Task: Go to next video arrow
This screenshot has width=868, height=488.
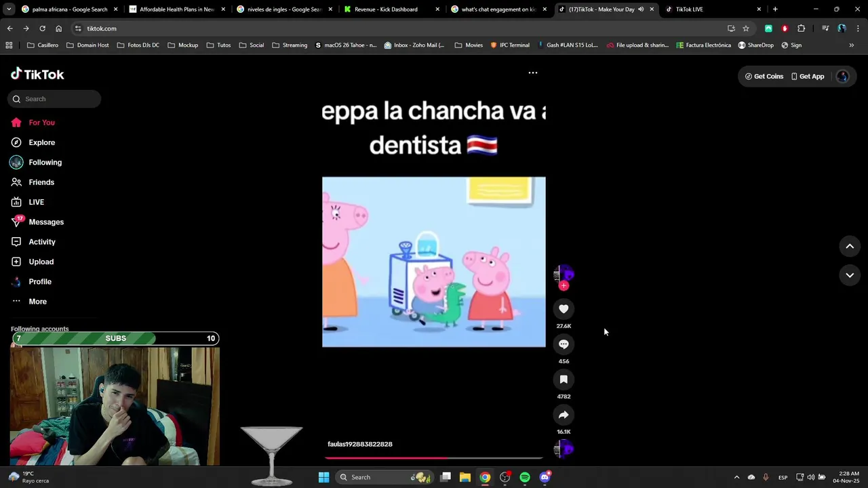Action: [850, 275]
